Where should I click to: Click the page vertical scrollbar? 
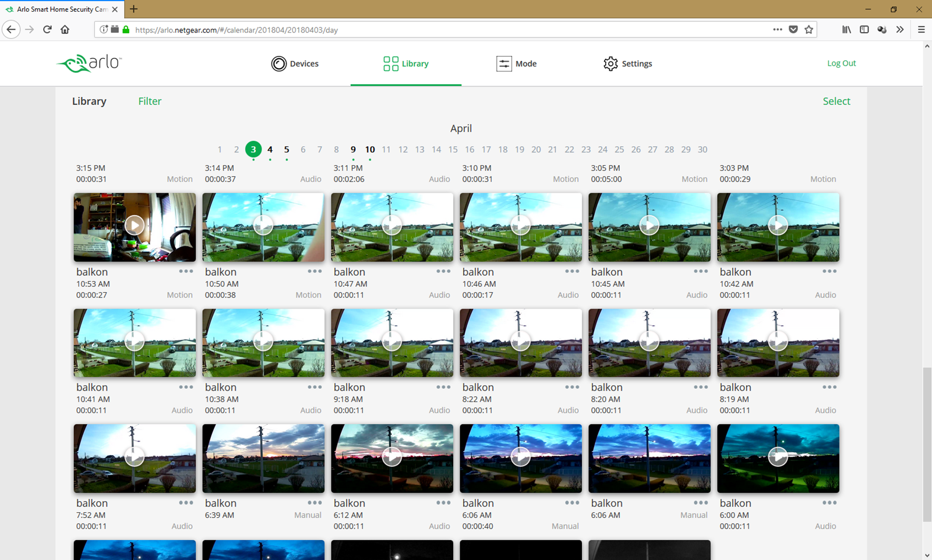coord(927,445)
